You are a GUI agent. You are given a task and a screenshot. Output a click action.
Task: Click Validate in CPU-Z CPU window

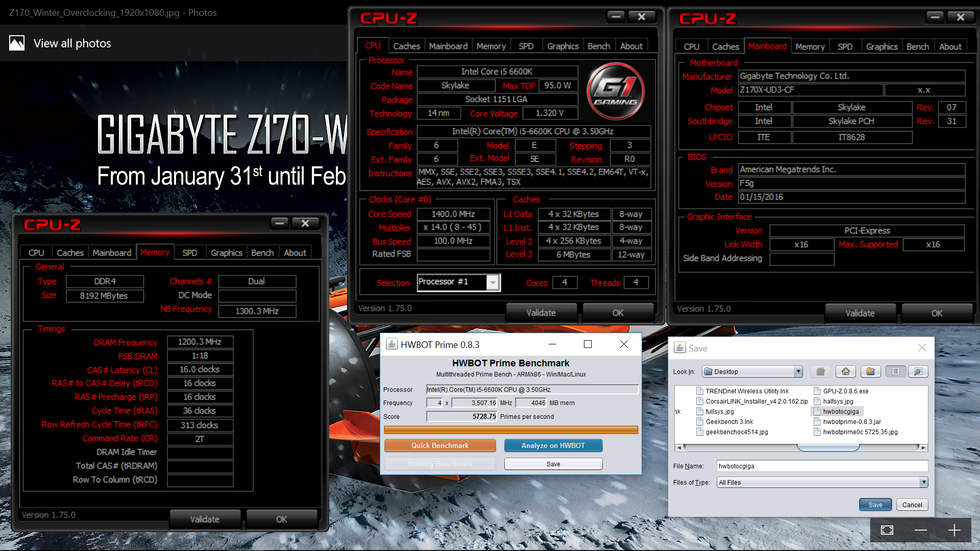click(541, 313)
